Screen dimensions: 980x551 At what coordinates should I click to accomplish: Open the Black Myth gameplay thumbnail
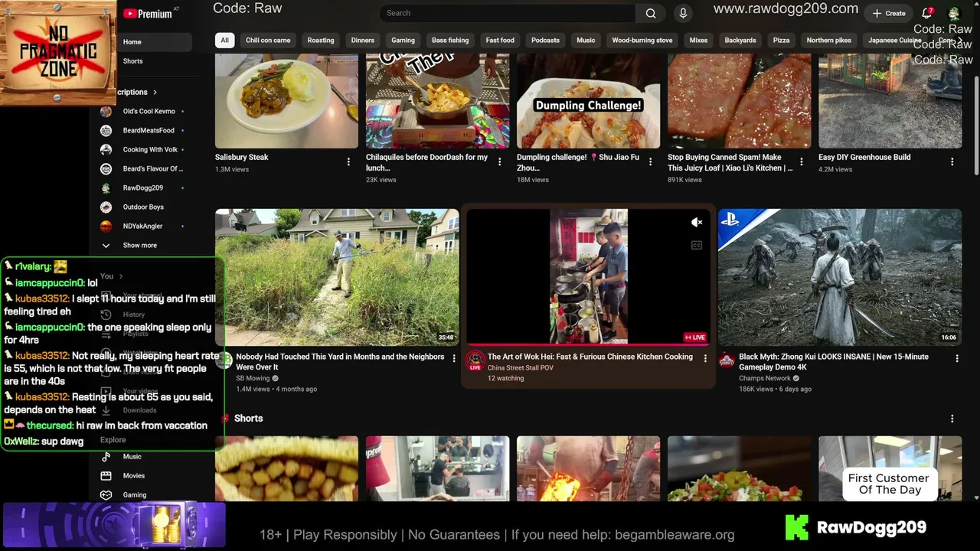[x=840, y=277]
